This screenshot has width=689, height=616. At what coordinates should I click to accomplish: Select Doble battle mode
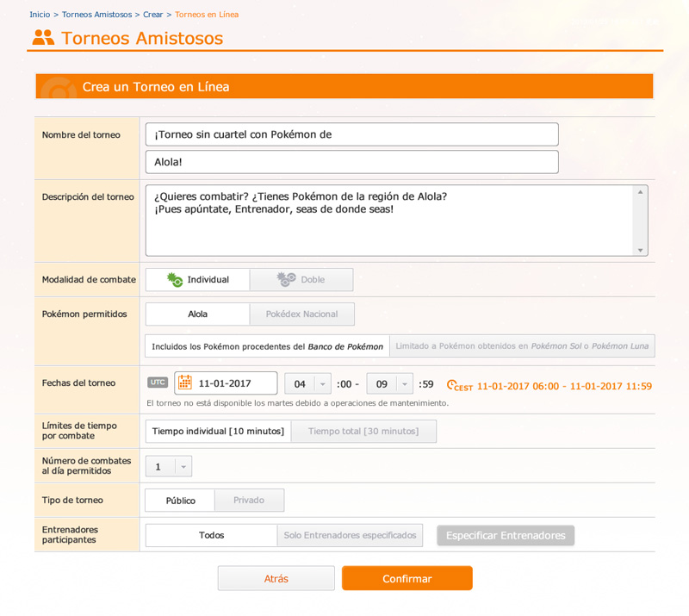point(301,279)
